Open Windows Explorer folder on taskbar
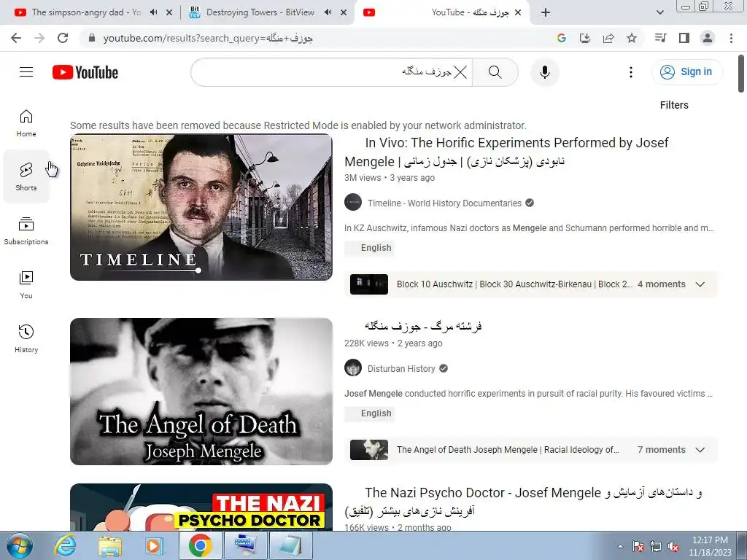 (x=110, y=545)
